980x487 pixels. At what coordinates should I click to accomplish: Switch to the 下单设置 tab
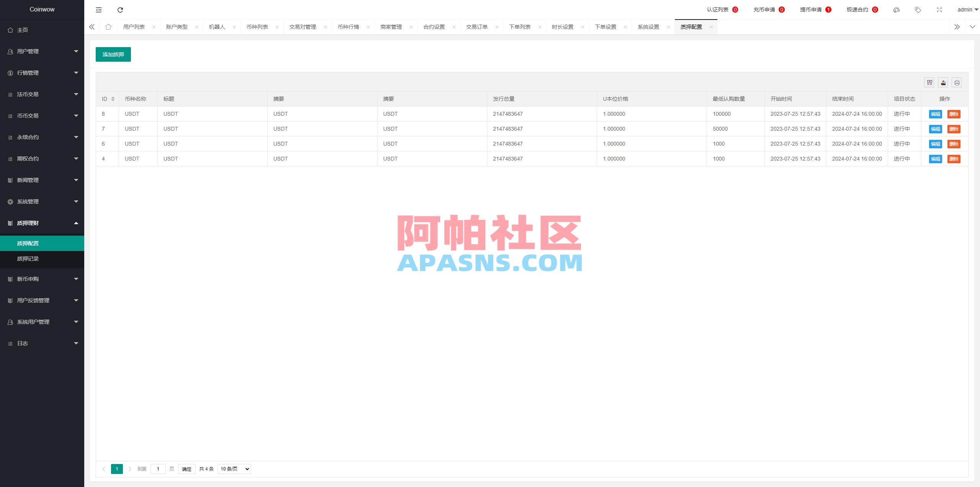click(606, 27)
